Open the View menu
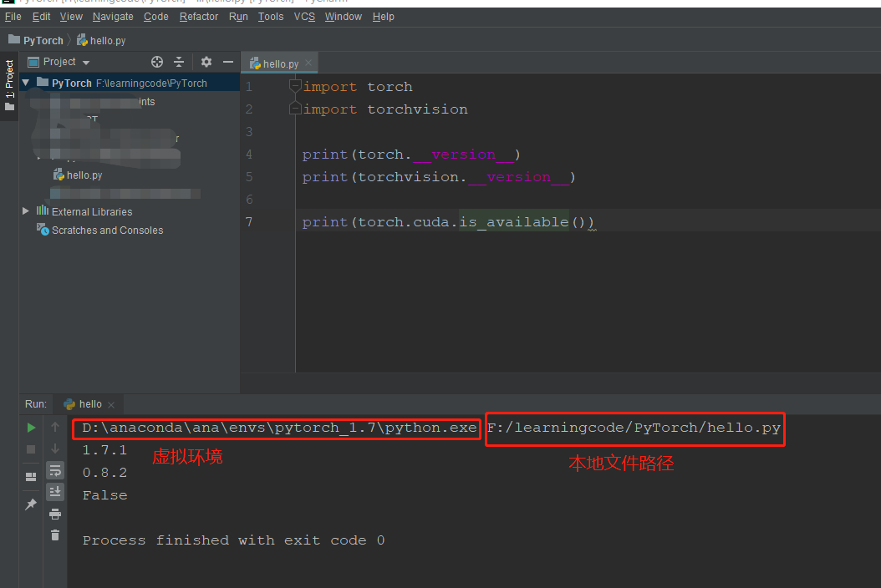This screenshot has height=588, width=881. [x=71, y=17]
